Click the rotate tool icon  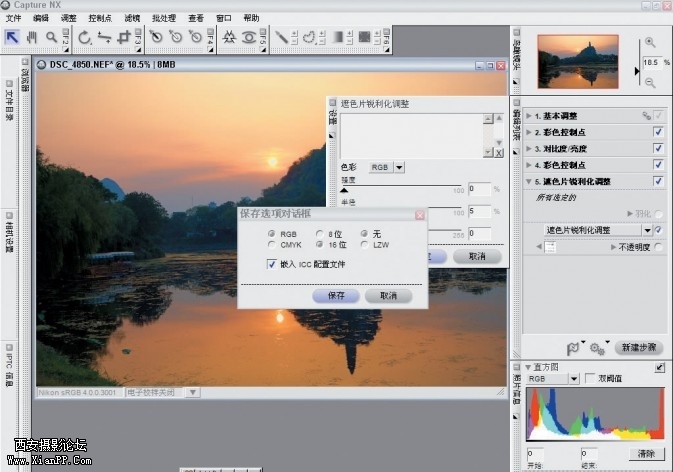pyautogui.click(x=85, y=37)
